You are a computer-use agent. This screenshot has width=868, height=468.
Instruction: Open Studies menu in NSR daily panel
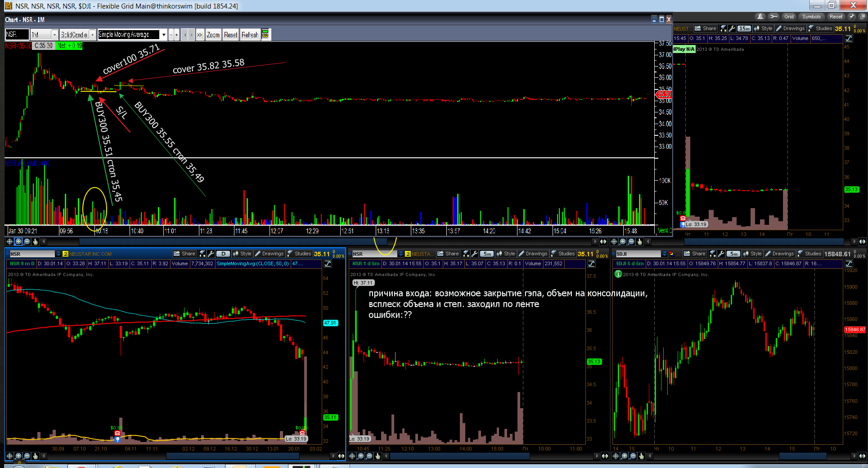(299, 254)
